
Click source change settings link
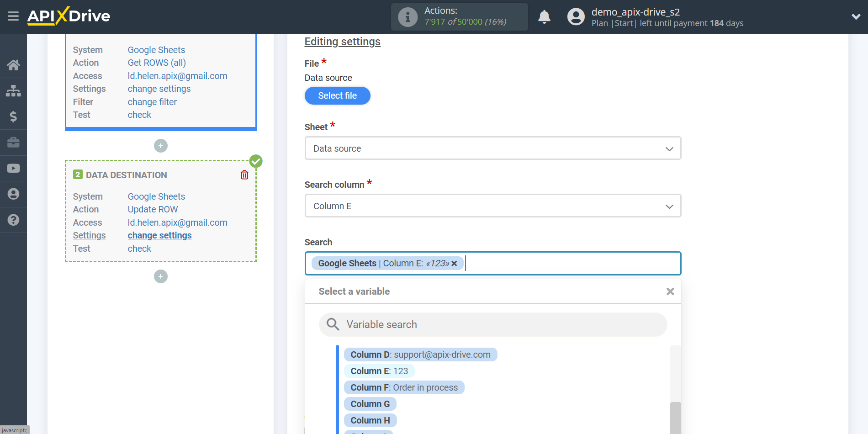point(159,89)
